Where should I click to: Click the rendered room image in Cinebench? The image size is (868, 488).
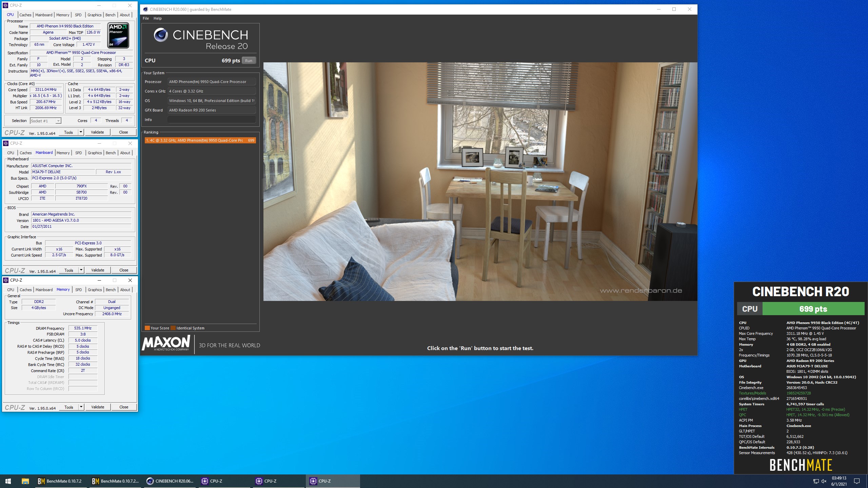click(x=480, y=181)
